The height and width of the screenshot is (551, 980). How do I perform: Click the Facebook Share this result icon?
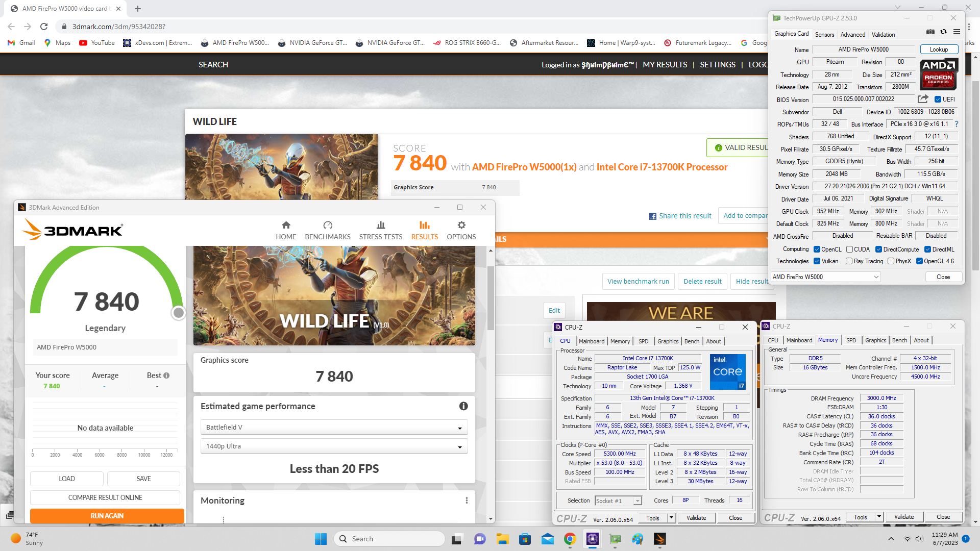click(x=653, y=216)
